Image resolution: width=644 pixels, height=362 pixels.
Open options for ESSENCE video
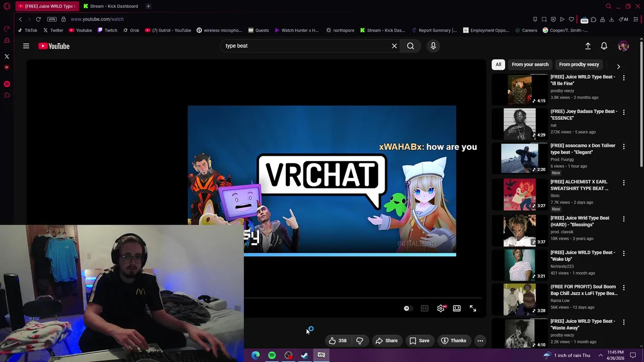(x=624, y=112)
